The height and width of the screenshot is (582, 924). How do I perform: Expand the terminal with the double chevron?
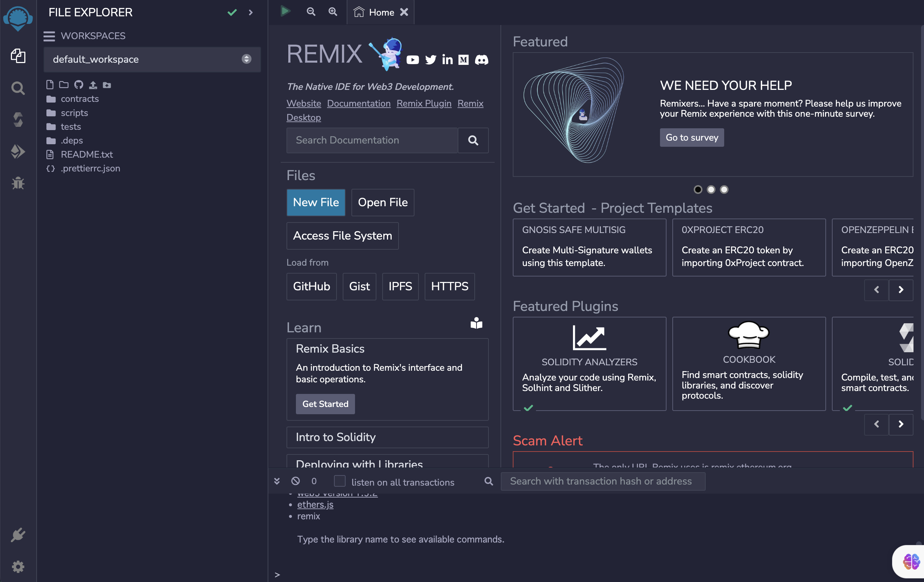[x=277, y=481]
